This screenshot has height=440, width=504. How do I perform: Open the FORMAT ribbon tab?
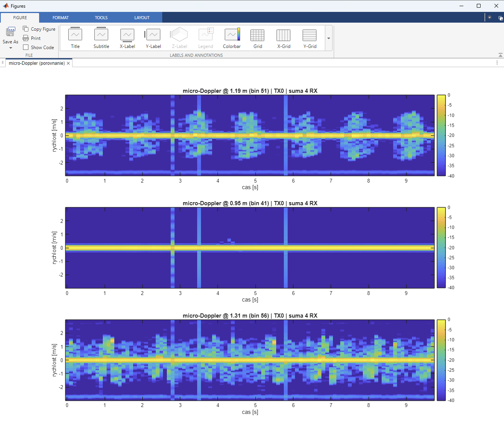pyautogui.click(x=61, y=18)
